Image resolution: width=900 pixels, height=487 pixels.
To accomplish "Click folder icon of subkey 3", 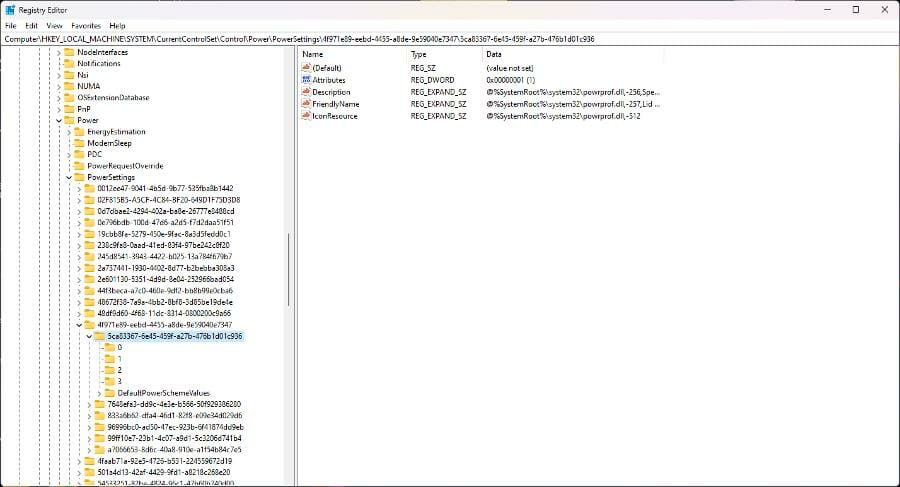I will click(110, 381).
